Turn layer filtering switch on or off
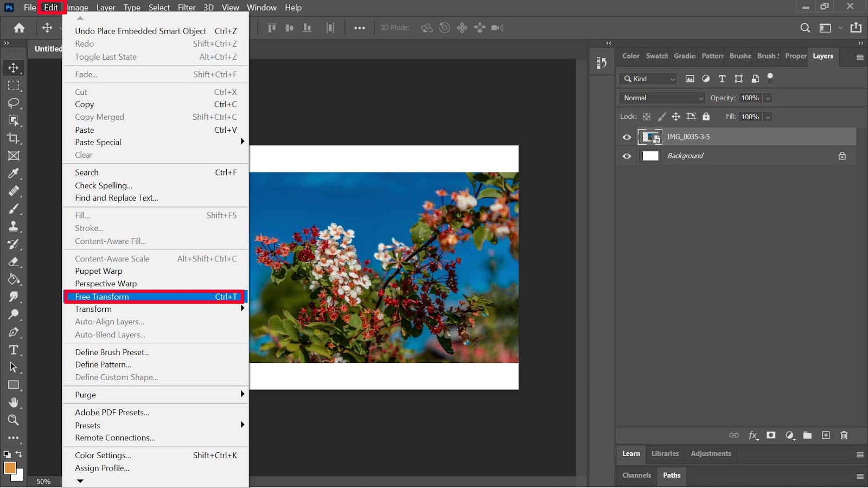 pyautogui.click(x=770, y=78)
